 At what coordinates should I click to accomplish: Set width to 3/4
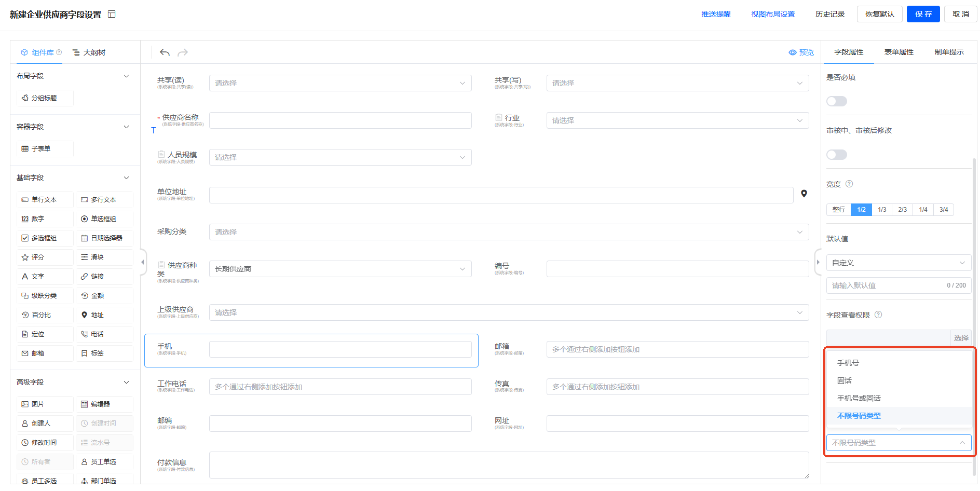pos(944,210)
